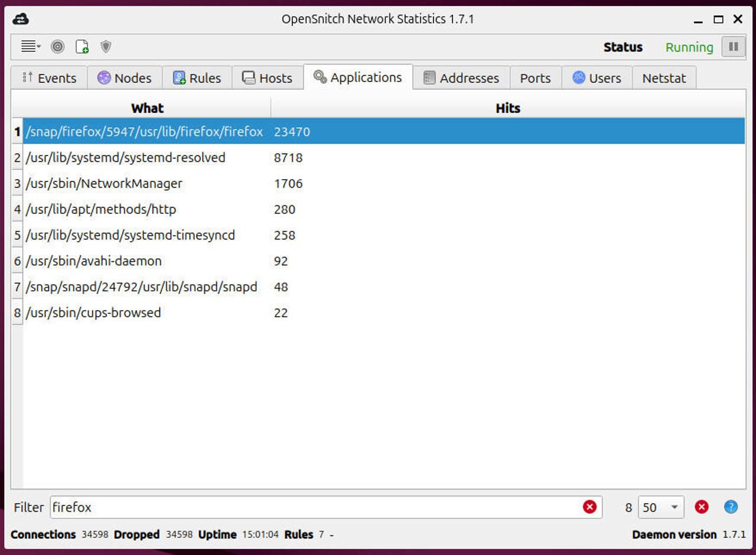Open the blue help question mark
This screenshot has width=756, height=555.
click(730, 507)
